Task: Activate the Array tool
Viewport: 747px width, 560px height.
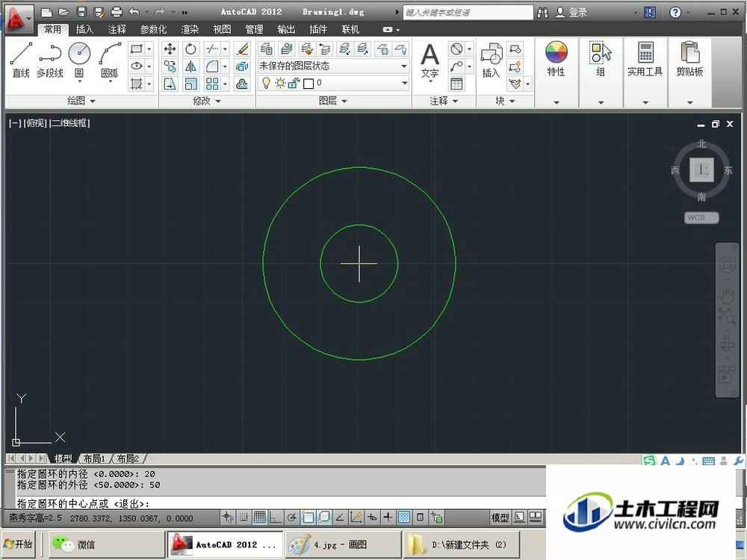Action: (211, 84)
